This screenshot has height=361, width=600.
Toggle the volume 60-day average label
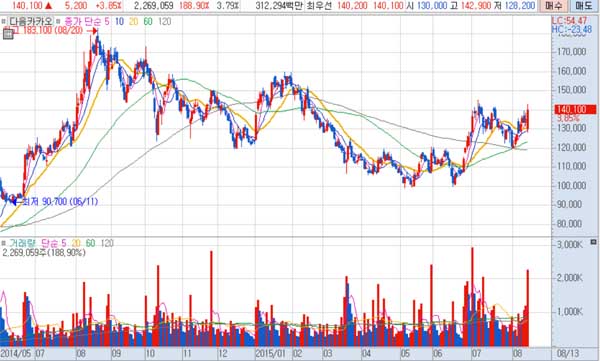tap(90, 243)
